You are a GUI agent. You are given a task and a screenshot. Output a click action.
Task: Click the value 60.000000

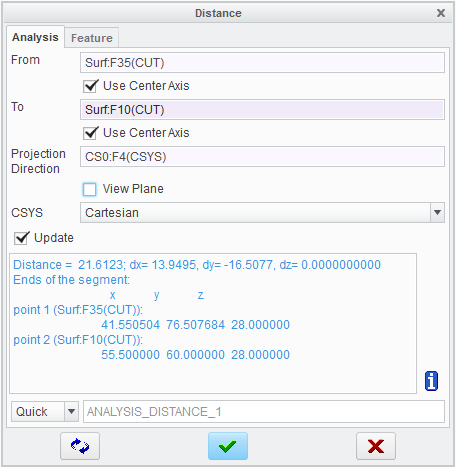point(195,355)
